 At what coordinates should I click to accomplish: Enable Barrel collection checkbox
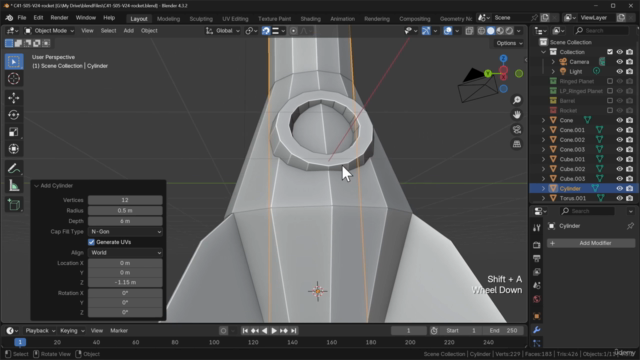(x=610, y=101)
